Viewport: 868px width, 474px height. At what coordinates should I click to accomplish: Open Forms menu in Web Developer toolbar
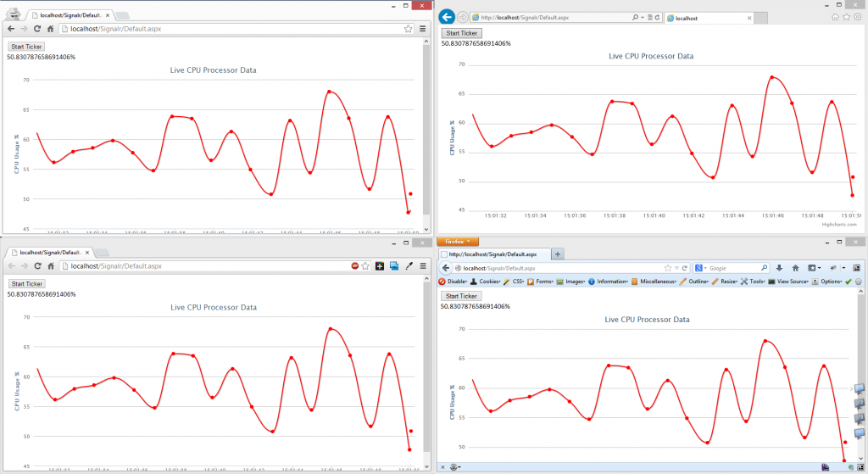pos(540,282)
